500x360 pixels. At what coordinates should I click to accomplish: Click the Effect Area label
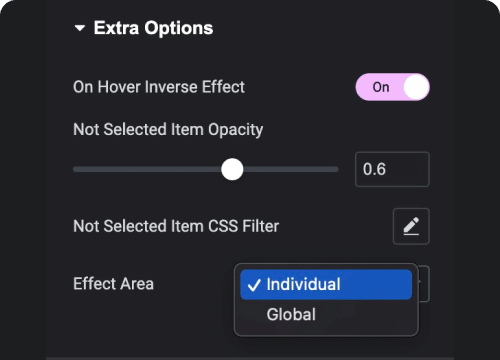click(113, 284)
